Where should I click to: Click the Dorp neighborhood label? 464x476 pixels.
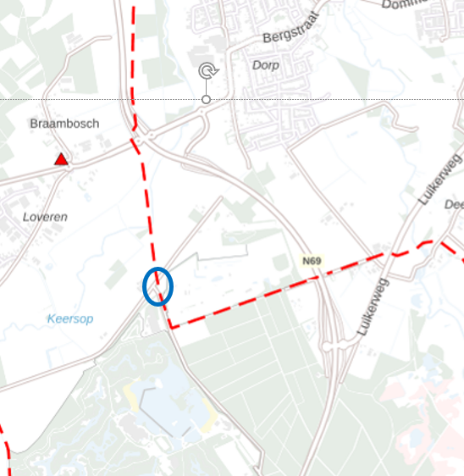pos(266,65)
